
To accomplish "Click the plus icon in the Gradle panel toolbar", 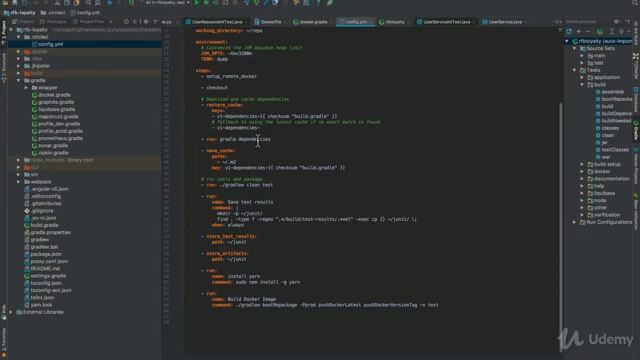I will click(579, 31).
